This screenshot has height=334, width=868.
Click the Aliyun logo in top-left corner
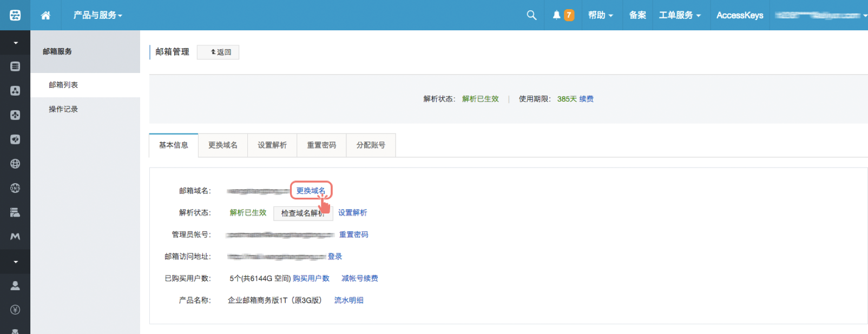[x=15, y=15]
